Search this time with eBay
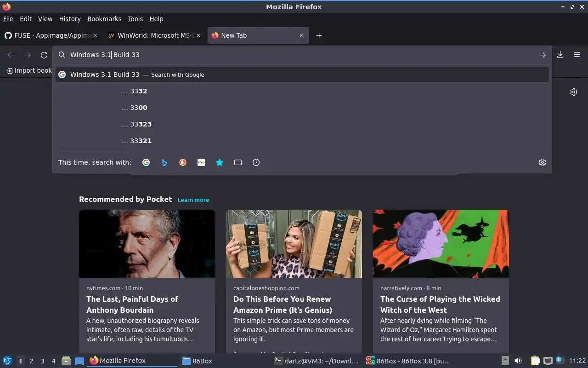Screen dimensions: 588x368 [201, 162]
